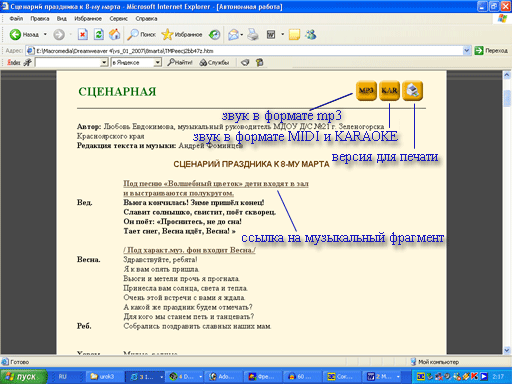The height and width of the screenshot is (384, 512).
Task: Switch to the Фре... taskbar window
Action: [263, 377]
